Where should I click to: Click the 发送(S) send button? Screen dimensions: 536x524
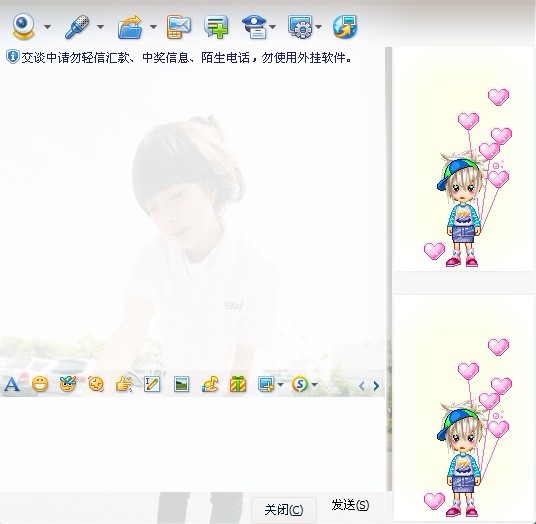350,505
